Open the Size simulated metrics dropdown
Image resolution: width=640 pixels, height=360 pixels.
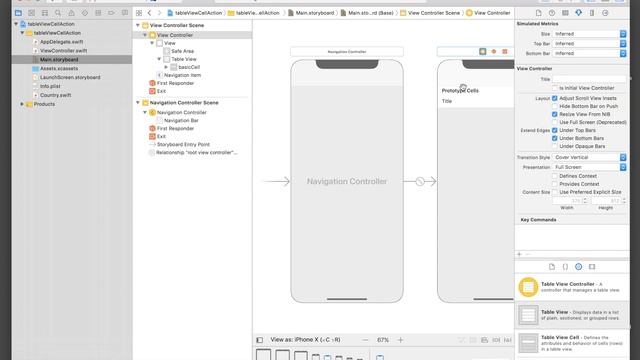(x=589, y=34)
